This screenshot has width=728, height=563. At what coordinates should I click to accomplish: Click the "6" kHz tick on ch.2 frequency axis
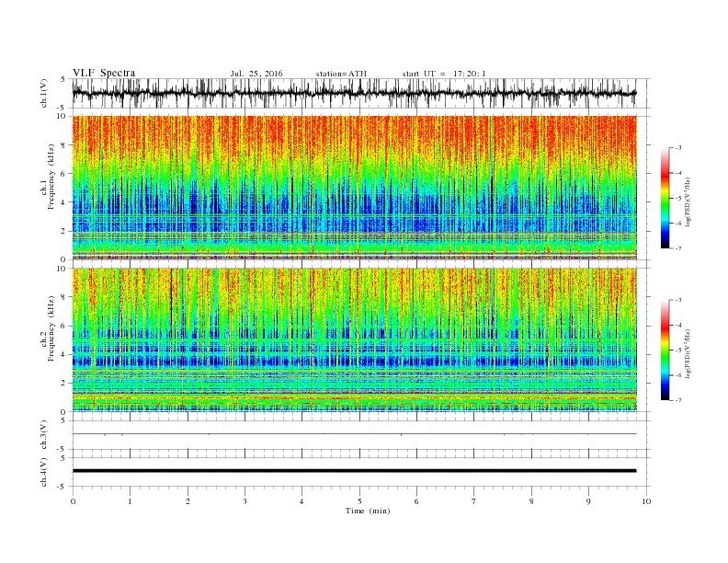pyautogui.click(x=63, y=326)
